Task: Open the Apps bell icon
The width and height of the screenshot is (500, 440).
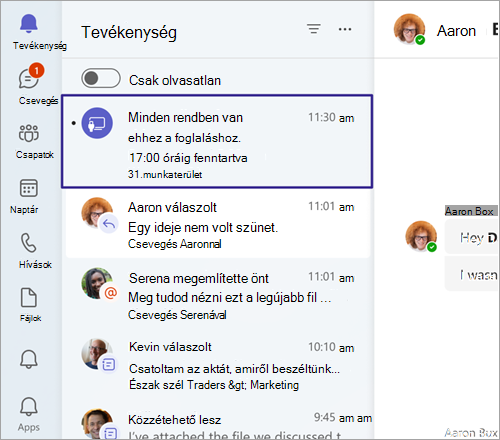Action: point(29,406)
